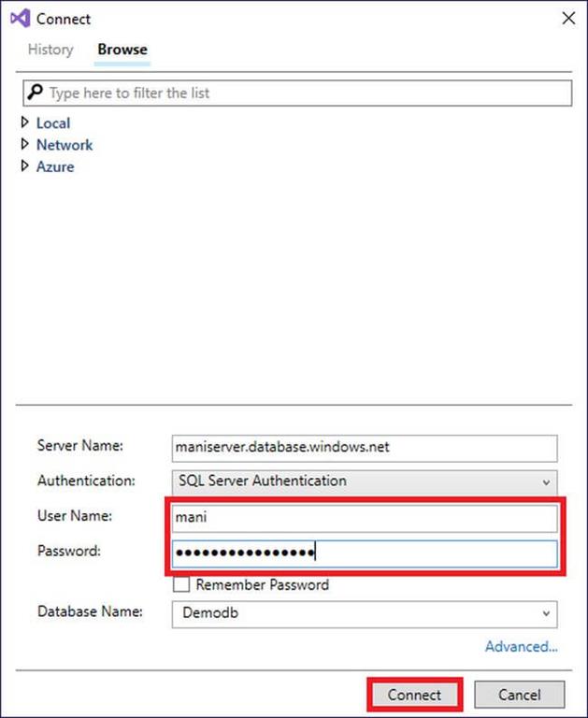The width and height of the screenshot is (588, 718).
Task: Open the Authentication dropdown
Action: [365, 481]
